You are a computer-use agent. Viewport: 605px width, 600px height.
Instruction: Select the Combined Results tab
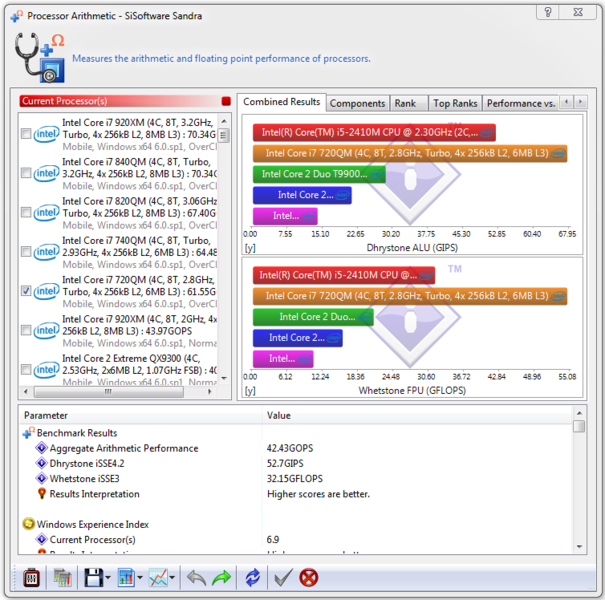[x=282, y=102]
